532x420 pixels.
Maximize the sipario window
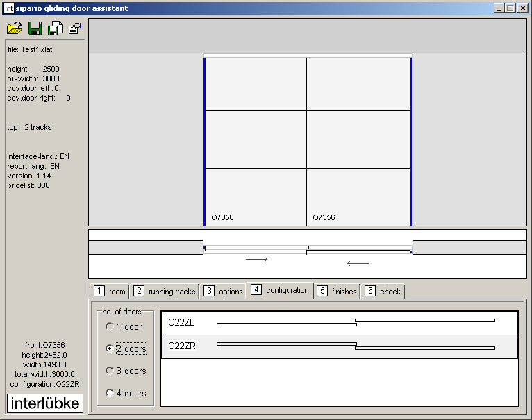pyautogui.click(x=510, y=8)
